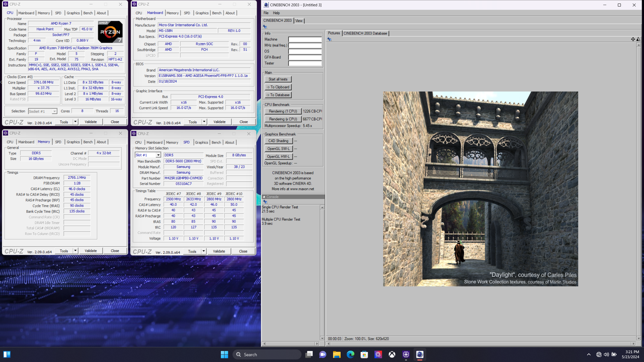This screenshot has width=644, height=362.
Task: Click taskbar Search box
Action: 267,354
